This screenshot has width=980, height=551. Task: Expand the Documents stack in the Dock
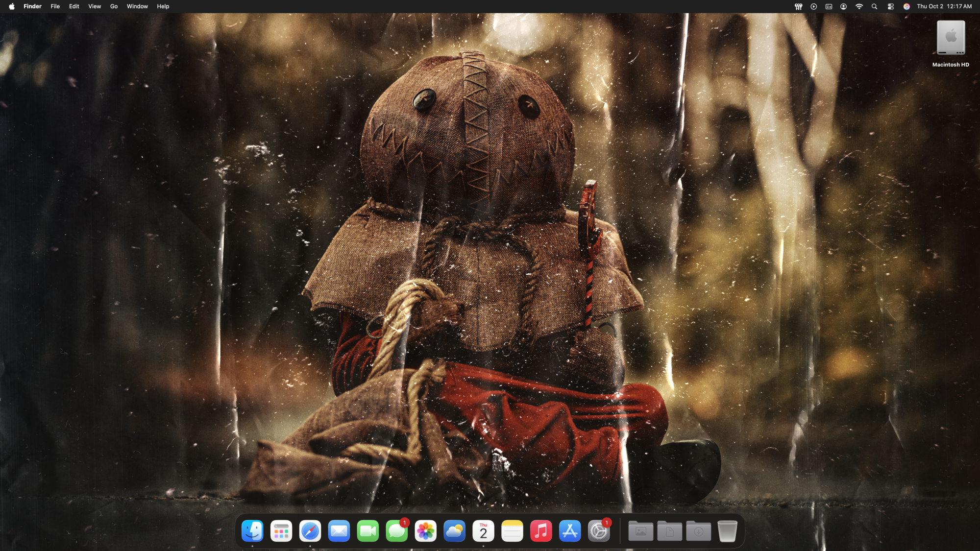pyautogui.click(x=669, y=531)
